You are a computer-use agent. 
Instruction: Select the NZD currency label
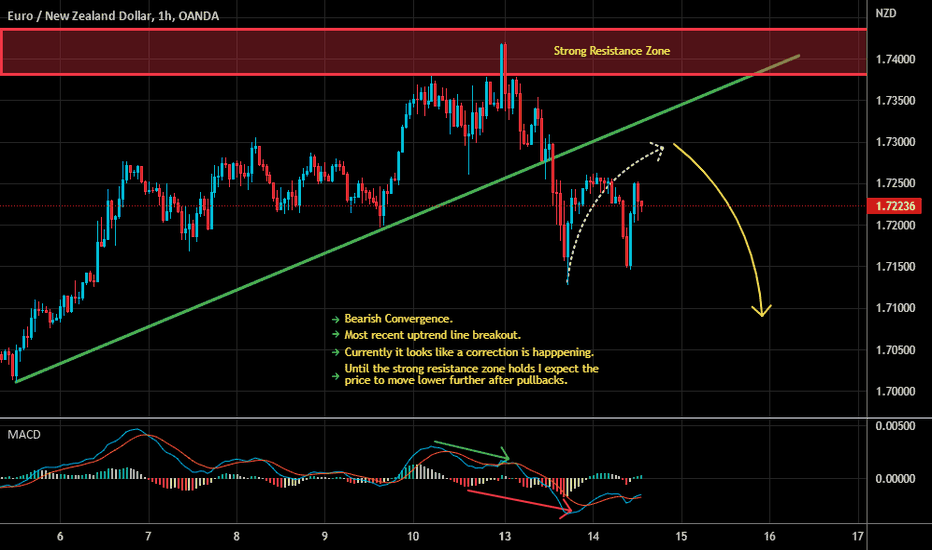coord(886,13)
